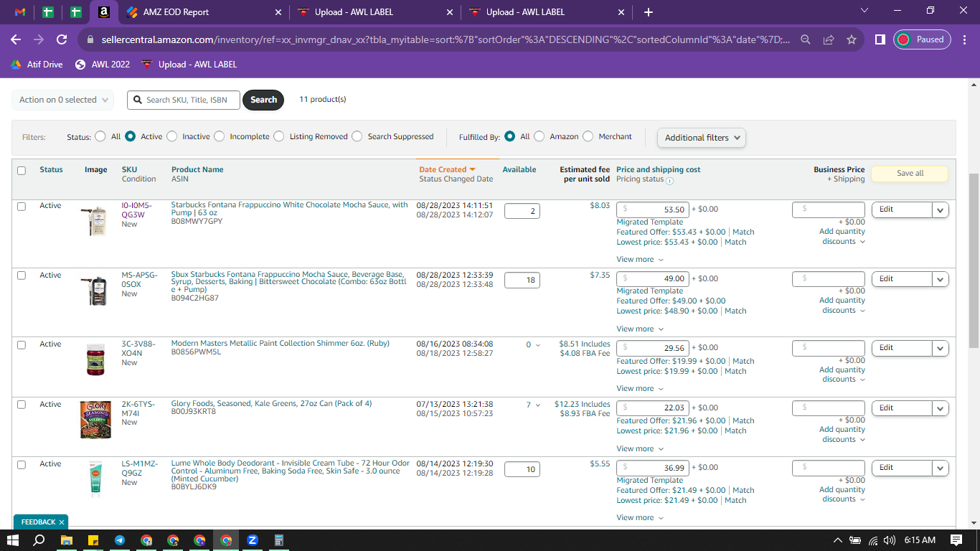Select the Inactive status radio button
The height and width of the screenshot is (551, 980).
[x=172, y=136]
